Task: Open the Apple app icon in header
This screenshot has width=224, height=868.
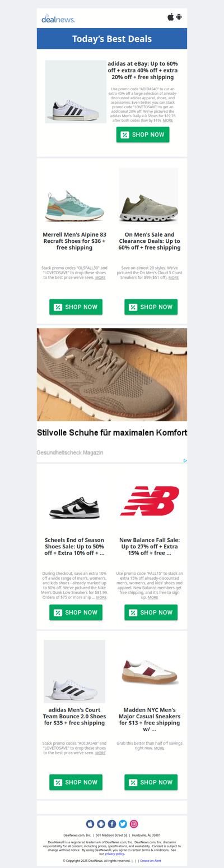Action: click(171, 17)
